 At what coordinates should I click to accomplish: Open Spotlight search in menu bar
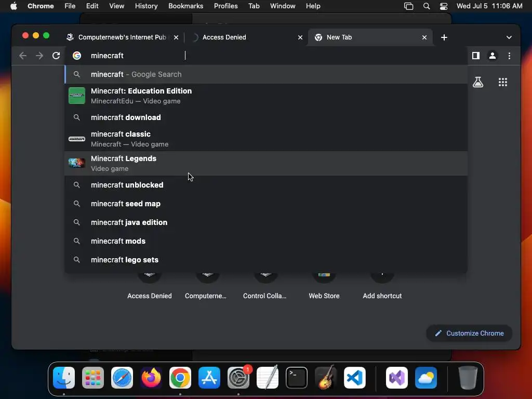[x=427, y=6]
